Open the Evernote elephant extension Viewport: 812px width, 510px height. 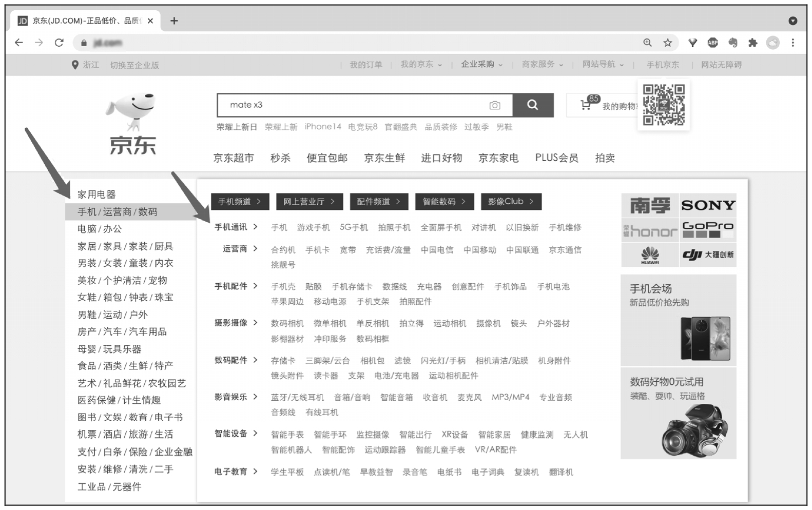point(733,43)
